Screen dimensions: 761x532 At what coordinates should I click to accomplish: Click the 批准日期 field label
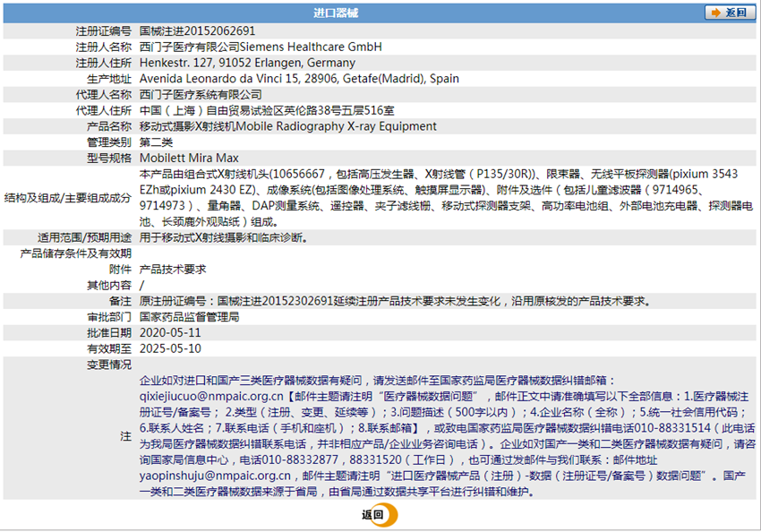(109, 333)
